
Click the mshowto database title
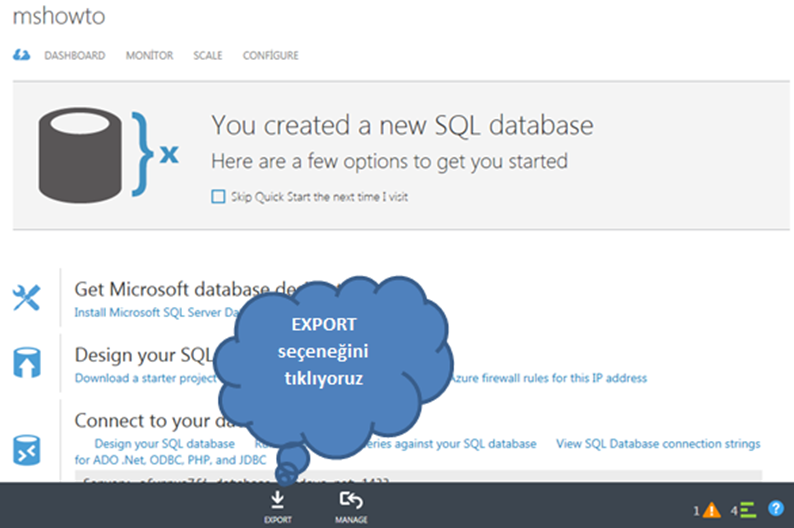tap(59, 16)
